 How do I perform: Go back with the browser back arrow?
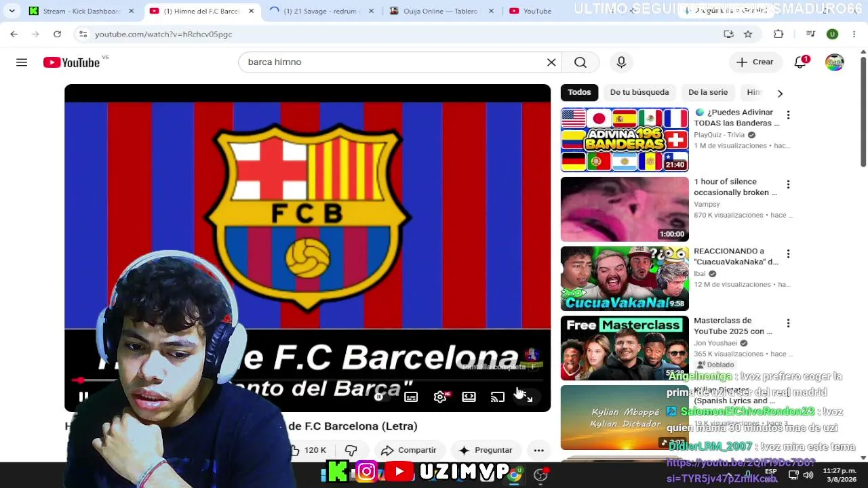pos(14,34)
